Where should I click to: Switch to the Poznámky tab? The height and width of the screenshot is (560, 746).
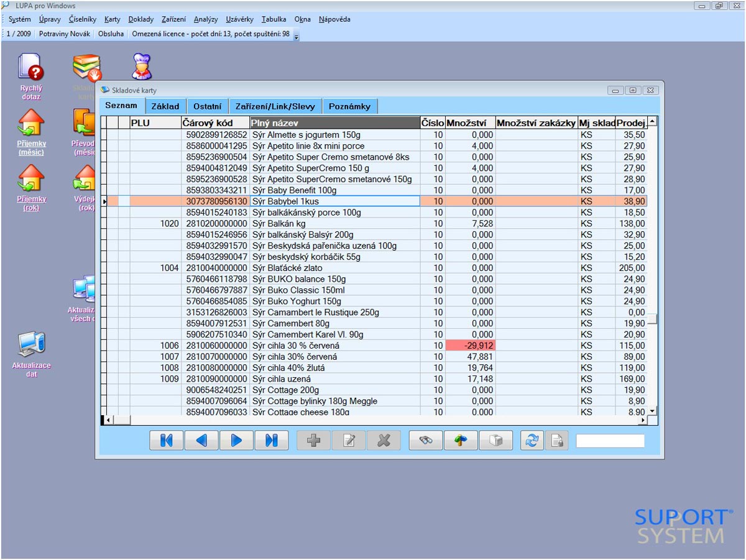(349, 106)
